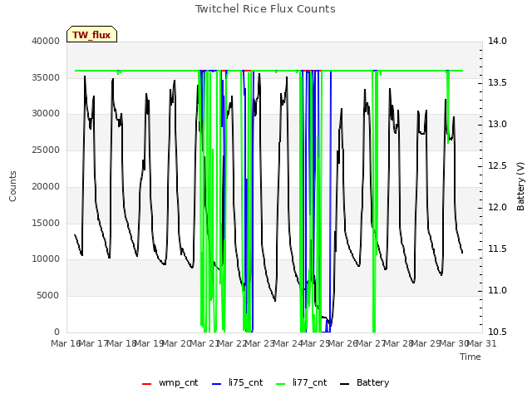This screenshot has height=399, width=532.
Task: Click the Mar 24 x-axis date label
Action: [x=288, y=343]
